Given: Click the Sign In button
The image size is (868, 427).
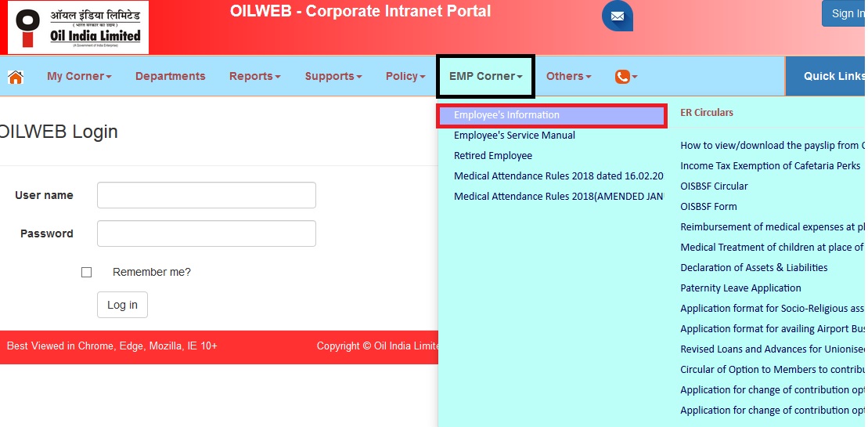Looking at the screenshot, I should coord(845,13).
